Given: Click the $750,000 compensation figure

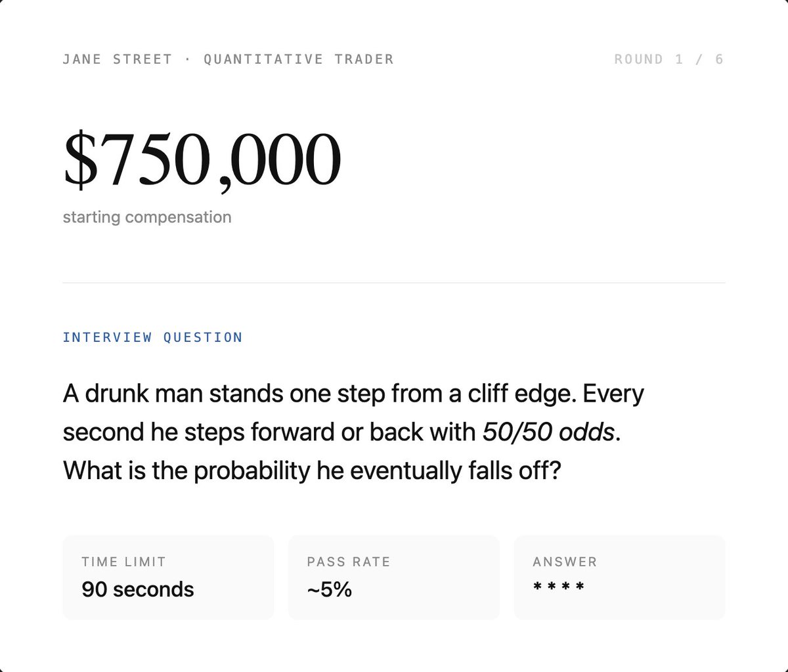Looking at the screenshot, I should click(x=202, y=161).
